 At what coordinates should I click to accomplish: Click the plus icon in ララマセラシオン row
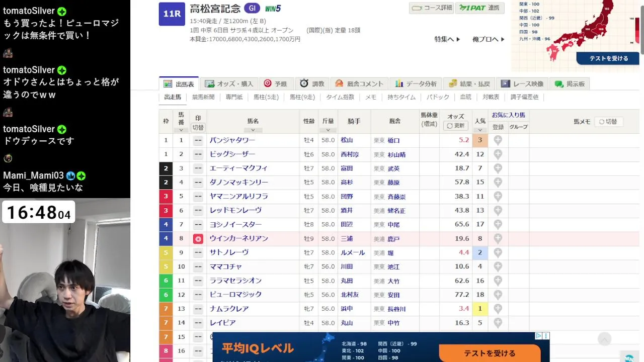click(498, 281)
